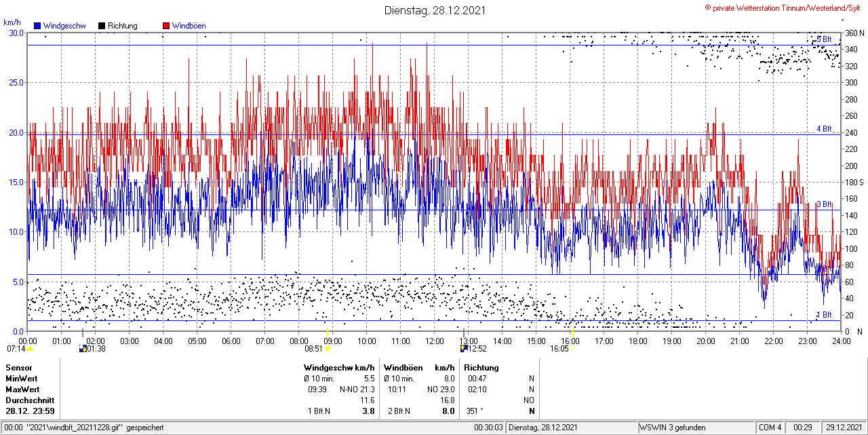Click the current wind speed 3.8 value
The width and height of the screenshot is (868, 435).
point(368,411)
